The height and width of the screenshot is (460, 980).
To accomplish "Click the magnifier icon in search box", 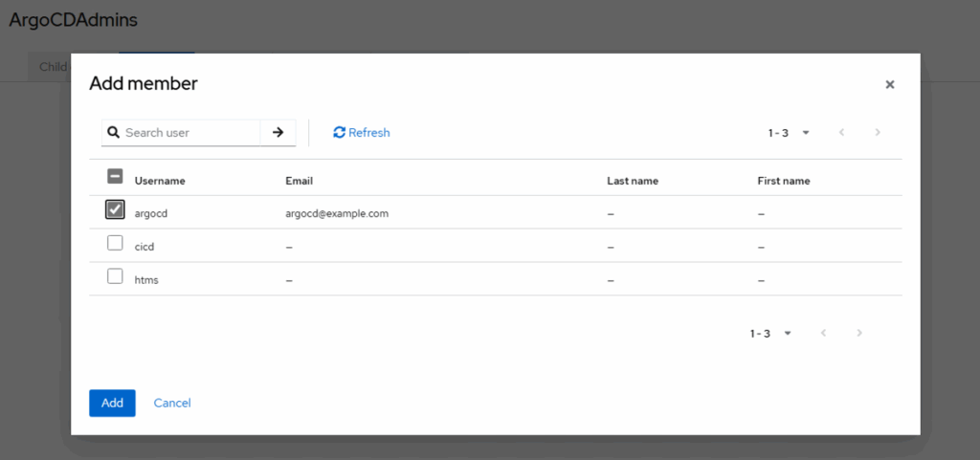I will [113, 132].
